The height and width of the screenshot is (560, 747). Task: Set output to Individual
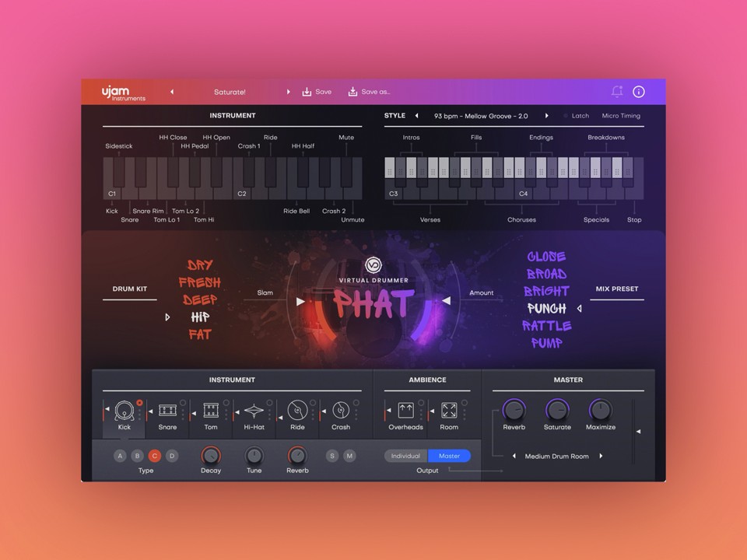coord(405,456)
